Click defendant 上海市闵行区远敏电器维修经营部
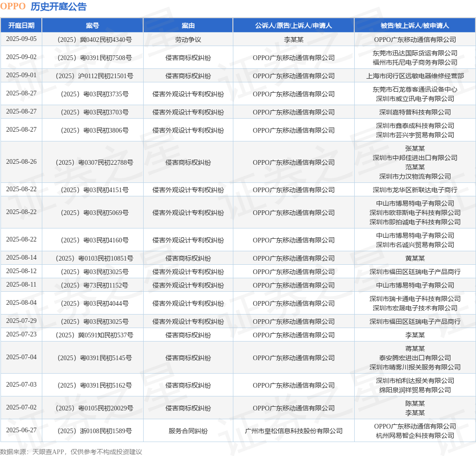476x456 pixels. coord(415,76)
